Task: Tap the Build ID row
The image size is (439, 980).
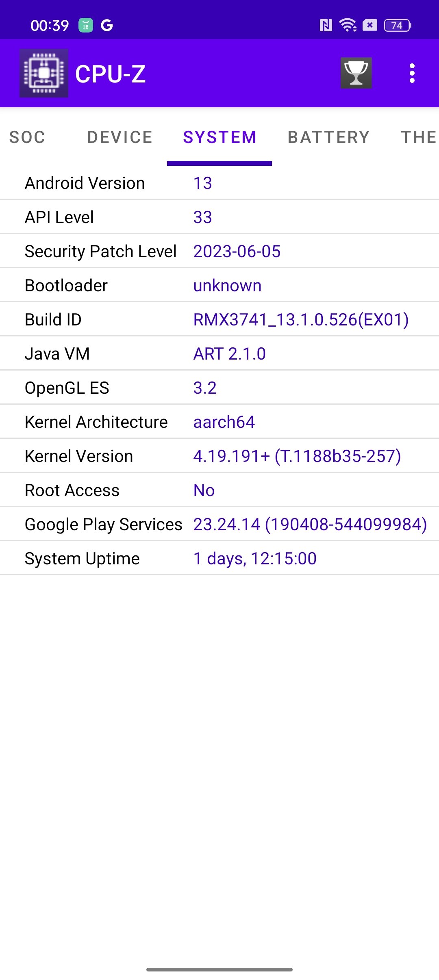Action: coord(219,319)
